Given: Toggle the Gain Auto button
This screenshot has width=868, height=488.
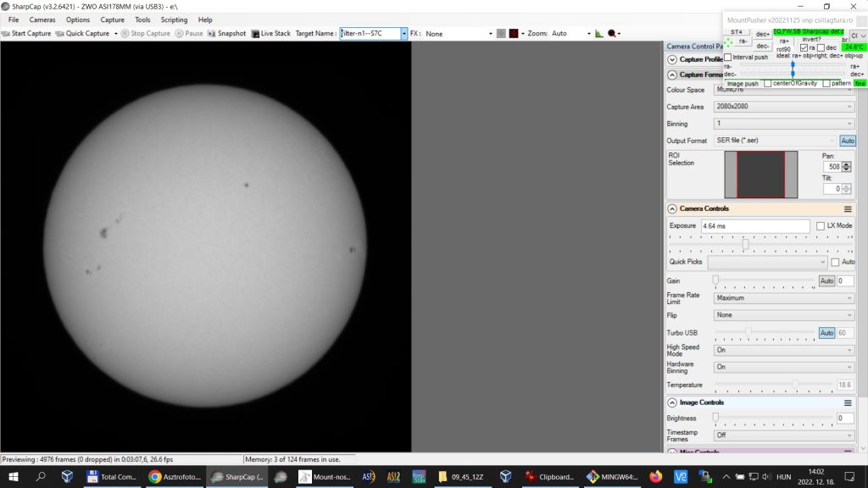Looking at the screenshot, I should (x=826, y=281).
